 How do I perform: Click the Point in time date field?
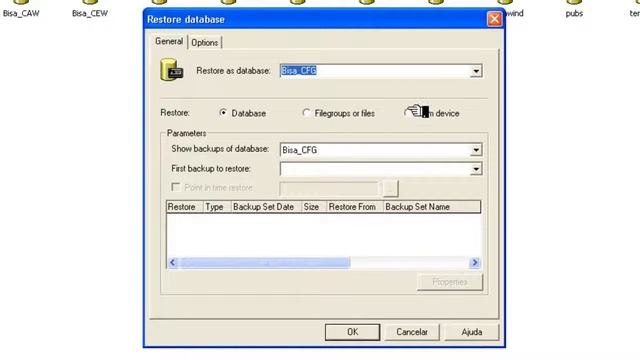[329, 188]
